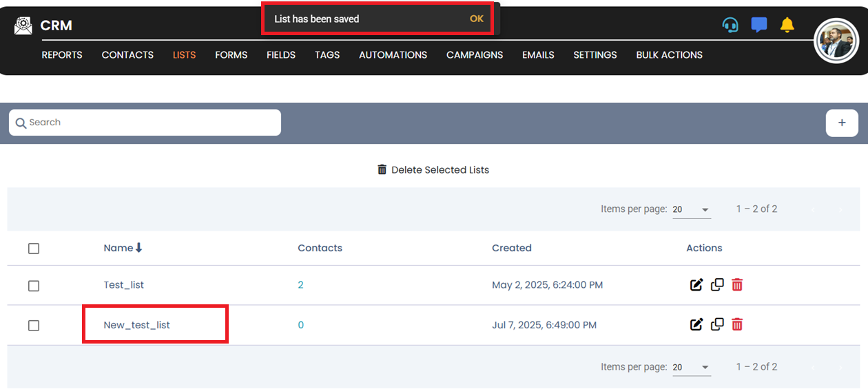Duplicate Test_list using the copy icon
The height and width of the screenshot is (389, 868).
(x=717, y=285)
